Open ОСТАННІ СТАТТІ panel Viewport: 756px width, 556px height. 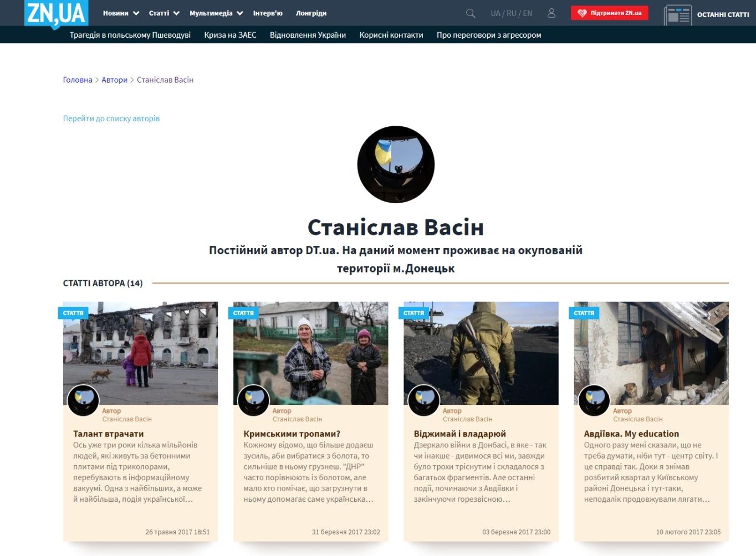coord(723,15)
